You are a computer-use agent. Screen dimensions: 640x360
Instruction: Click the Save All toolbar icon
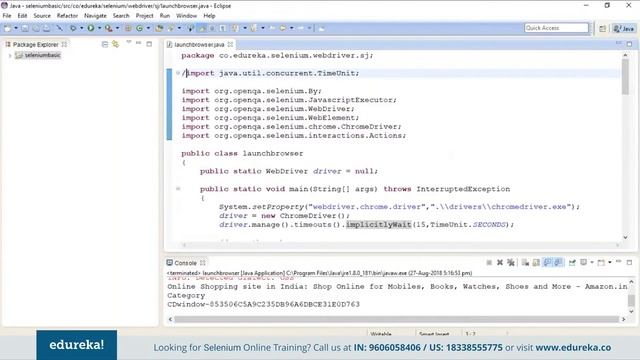(36, 28)
